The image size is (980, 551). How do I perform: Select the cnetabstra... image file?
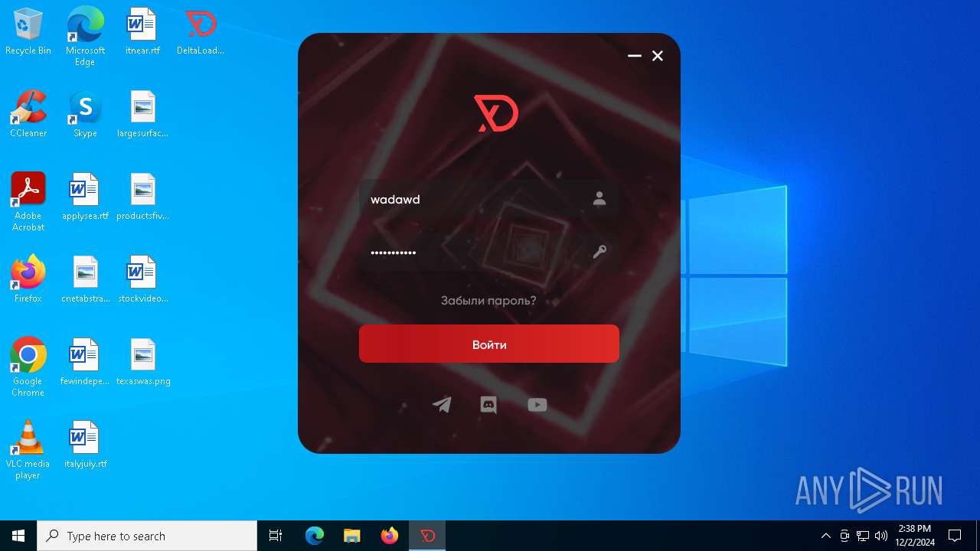[85, 280]
